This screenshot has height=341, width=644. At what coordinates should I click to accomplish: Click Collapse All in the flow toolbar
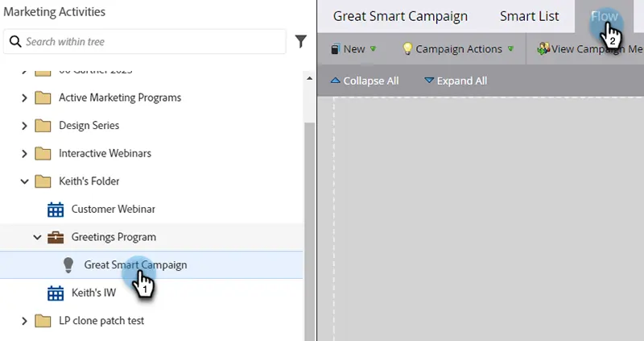(x=365, y=81)
